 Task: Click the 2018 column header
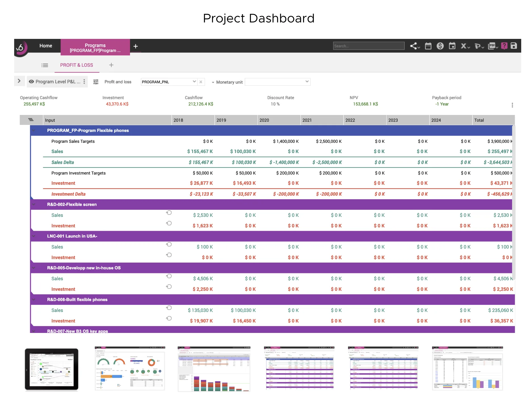pyautogui.click(x=193, y=120)
